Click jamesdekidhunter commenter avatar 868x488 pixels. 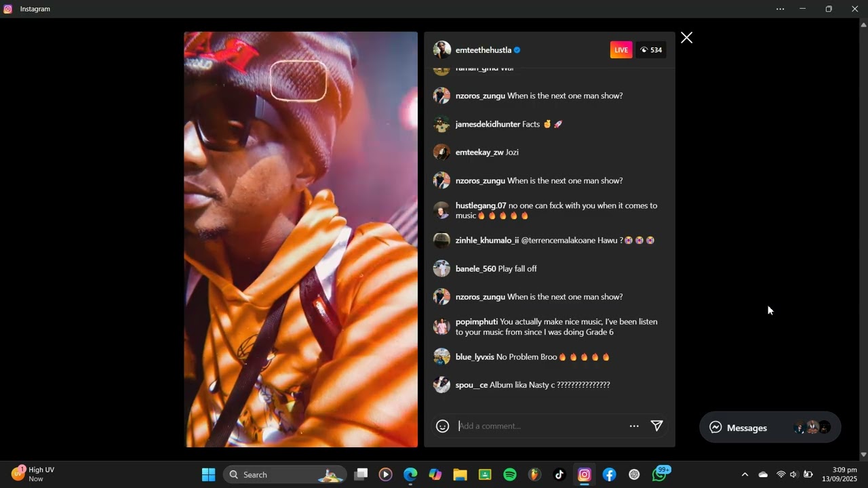click(441, 124)
